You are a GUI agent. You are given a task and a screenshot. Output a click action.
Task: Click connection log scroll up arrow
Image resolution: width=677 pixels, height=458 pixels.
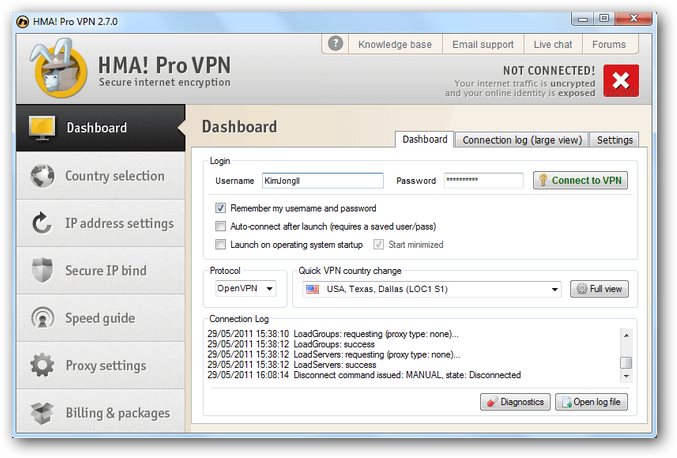click(626, 335)
